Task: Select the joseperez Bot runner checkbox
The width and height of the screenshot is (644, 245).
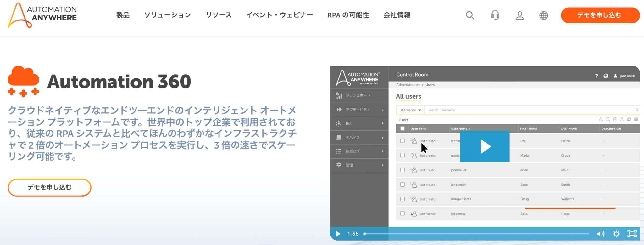Action: [x=402, y=214]
